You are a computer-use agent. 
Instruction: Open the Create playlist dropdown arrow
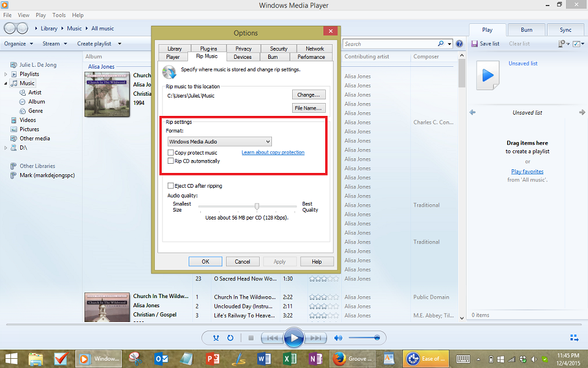pyautogui.click(x=119, y=44)
